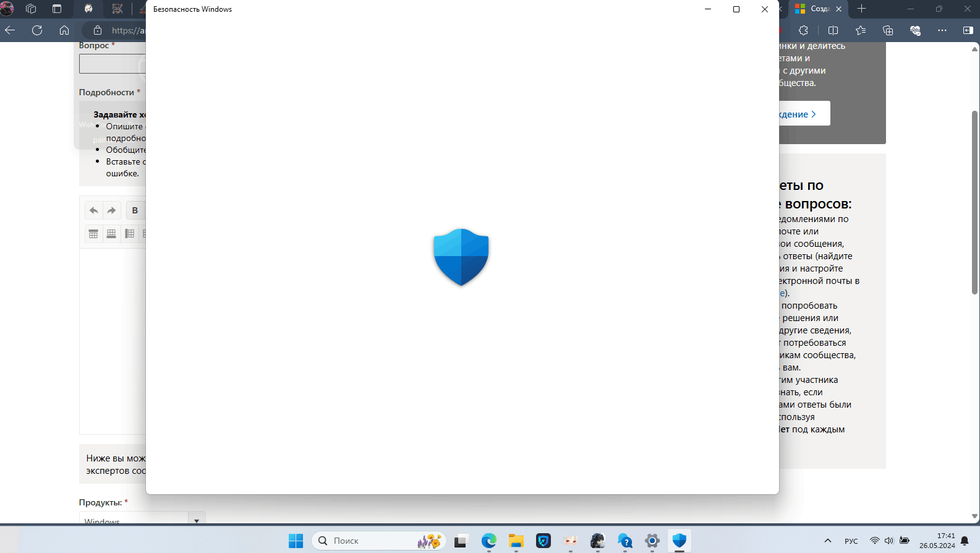Open Task View on taskbar

click(x=461, y=541)
